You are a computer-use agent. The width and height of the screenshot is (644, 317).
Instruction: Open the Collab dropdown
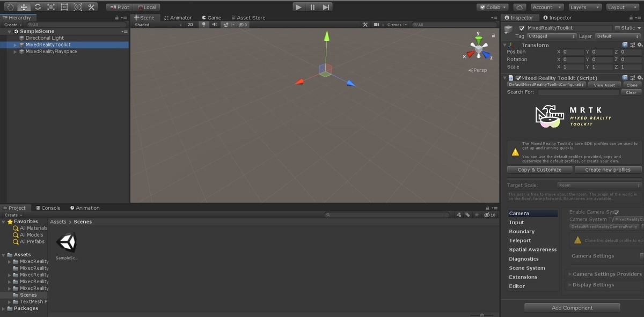click(x=492, y=8)
